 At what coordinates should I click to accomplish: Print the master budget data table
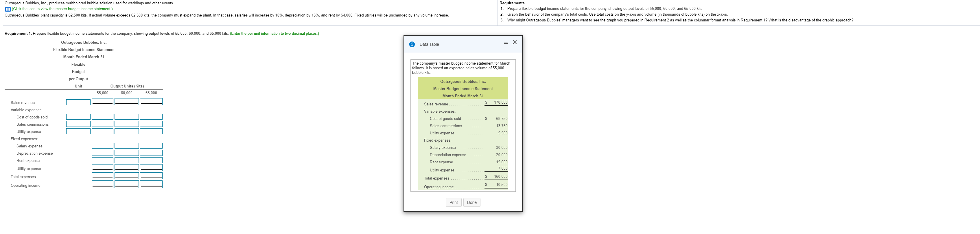coord(454,202)
